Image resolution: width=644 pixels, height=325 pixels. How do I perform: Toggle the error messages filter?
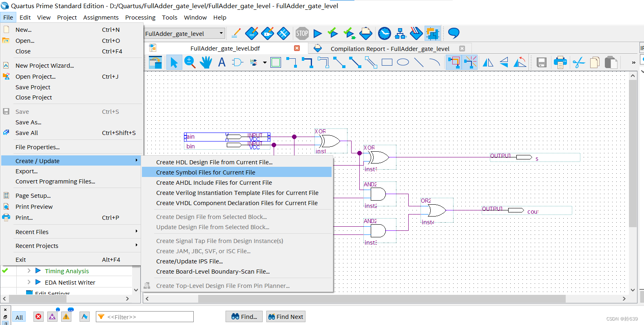coord(38,317)
